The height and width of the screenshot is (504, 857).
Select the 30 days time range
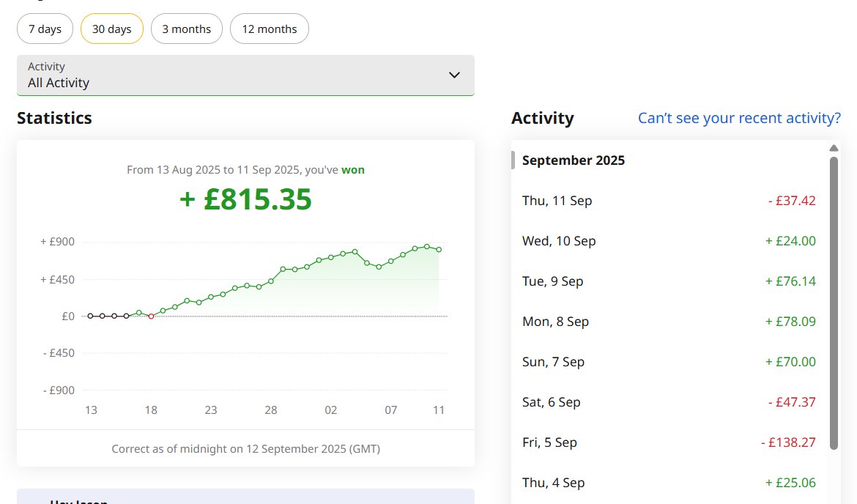point(111,29)
